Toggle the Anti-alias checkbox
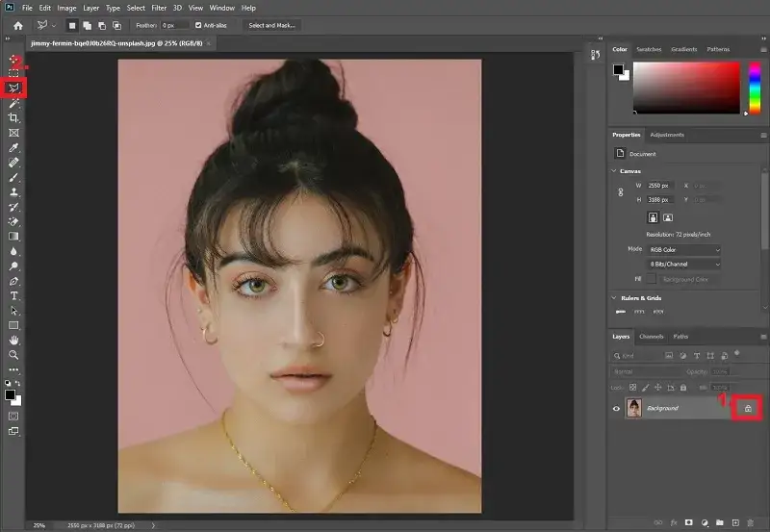Screen dimensions: 770x532 click(199, 25)
